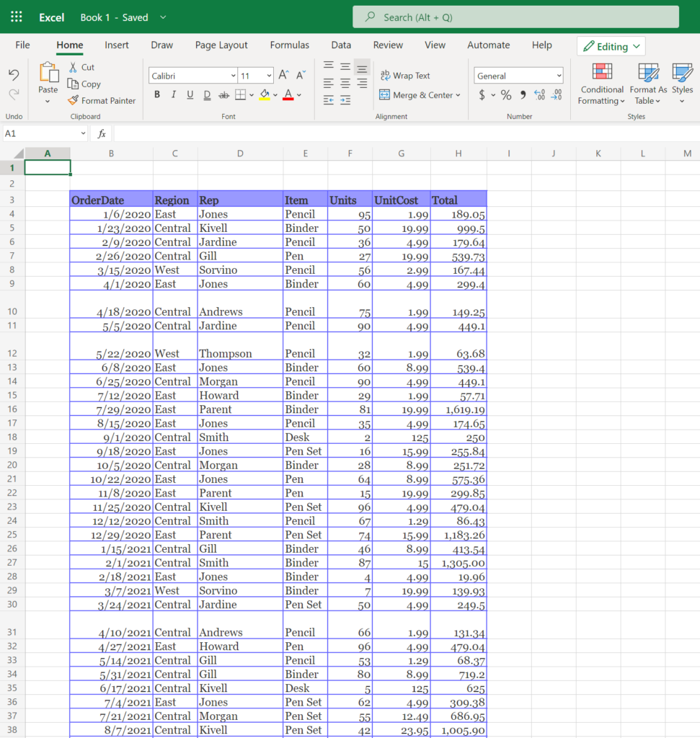Click the Increase Font Size icon
The height and width of the screenshot is (738, 700).
tap(283, 75)
